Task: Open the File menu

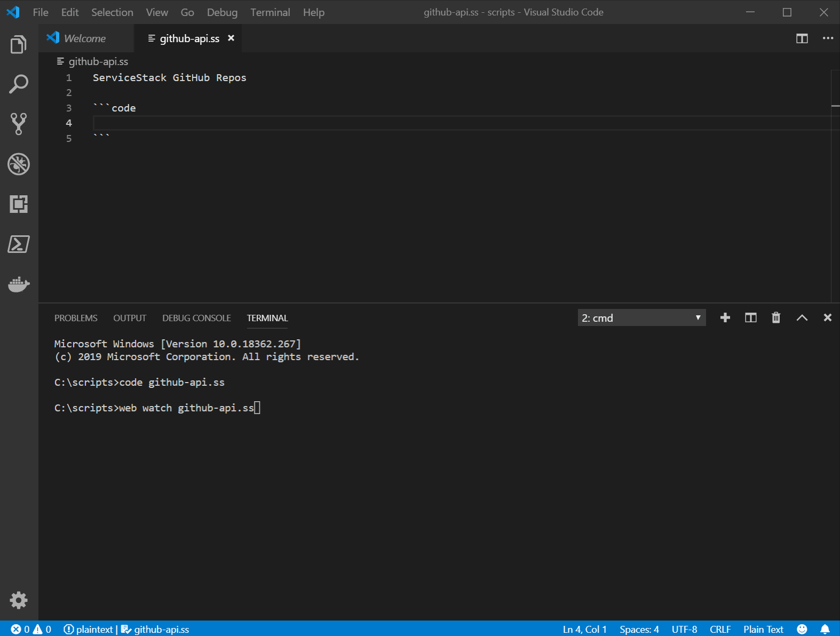Action: pos(41,12)
